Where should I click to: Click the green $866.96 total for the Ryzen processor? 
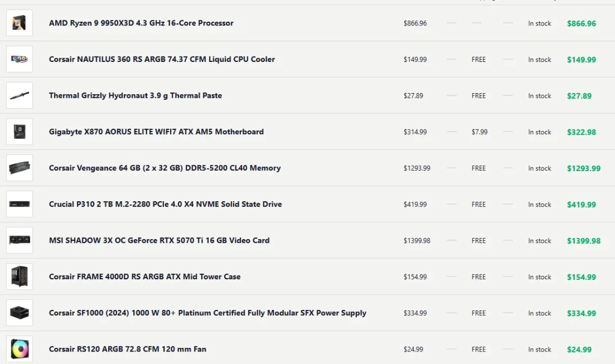[x=581, y=23]
